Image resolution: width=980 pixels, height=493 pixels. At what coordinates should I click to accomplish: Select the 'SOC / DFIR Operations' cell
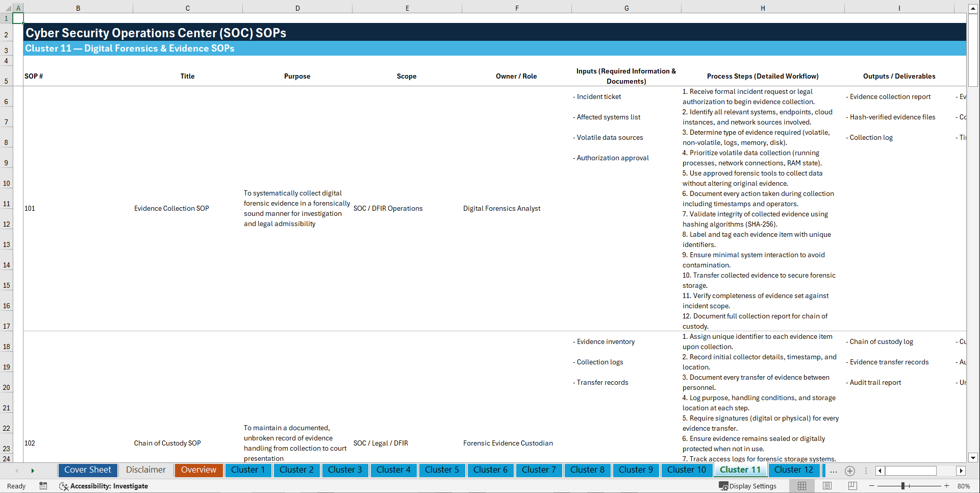pos(407,208)
